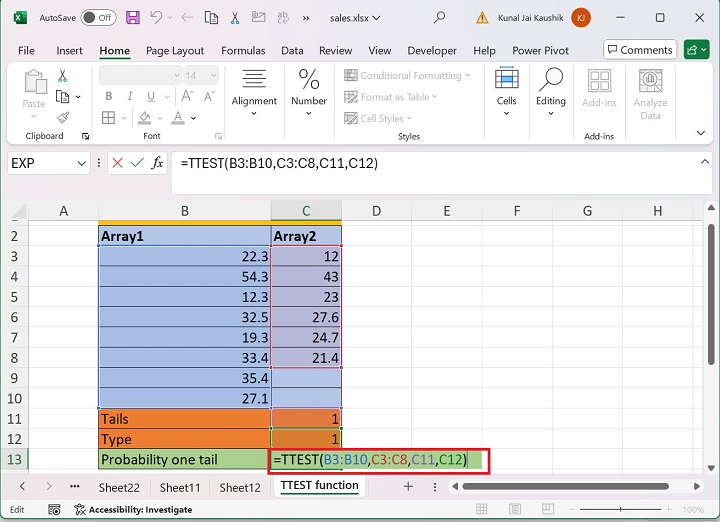The image size is (720, 522).
Task: Switch to the Sheet11 worksheet tab
Action: point(180,487)
